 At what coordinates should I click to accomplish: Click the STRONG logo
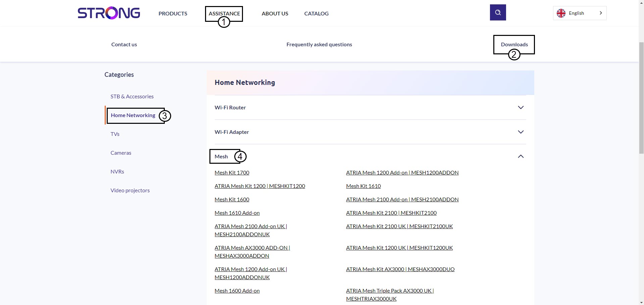pyautogui.click(x=109, y=13)
